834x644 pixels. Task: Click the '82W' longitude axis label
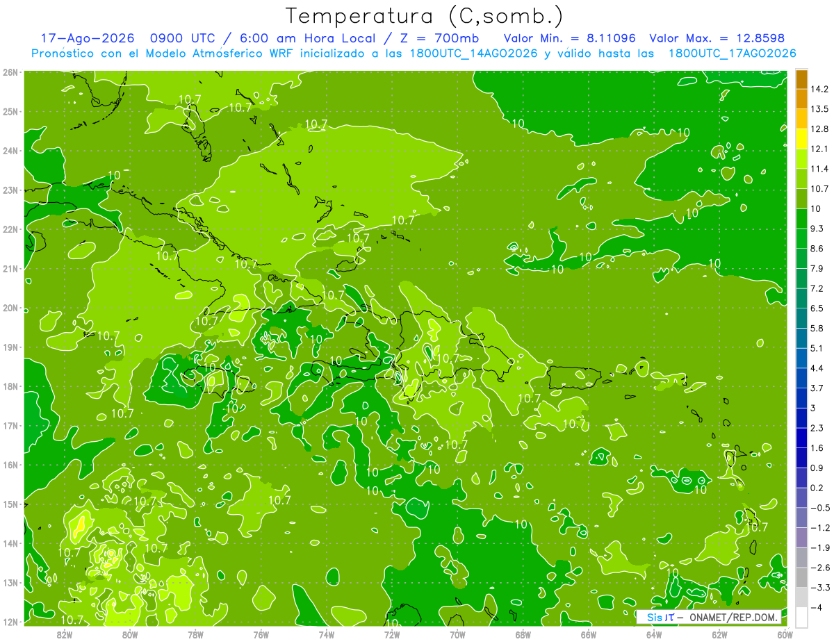click(x=65, y=634)
